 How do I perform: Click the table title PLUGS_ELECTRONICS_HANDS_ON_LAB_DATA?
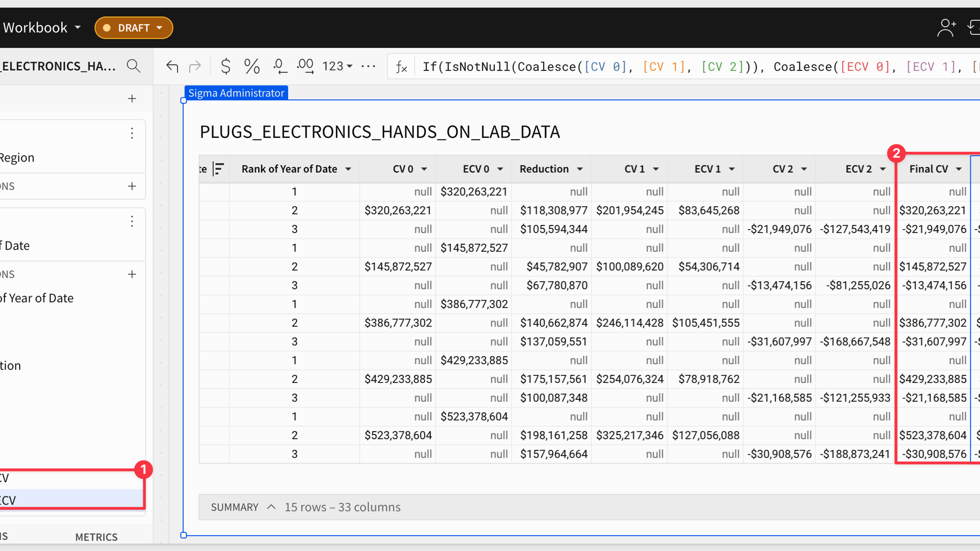[380, 132]
